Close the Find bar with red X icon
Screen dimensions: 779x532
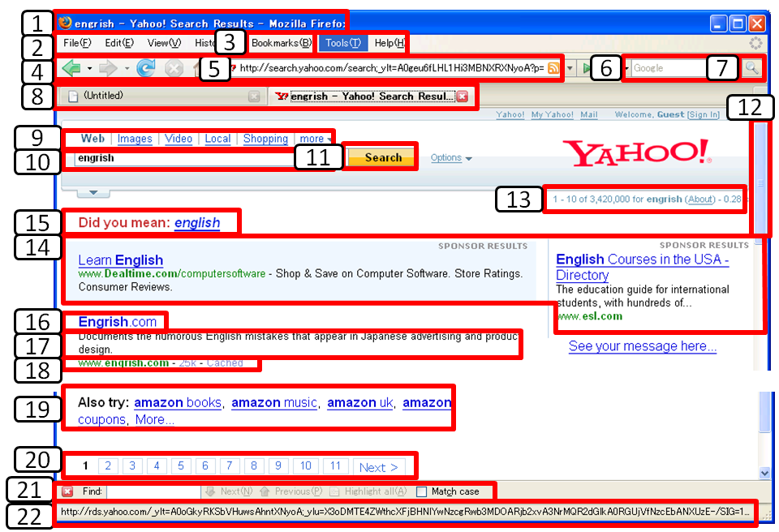tap(67, 491)
